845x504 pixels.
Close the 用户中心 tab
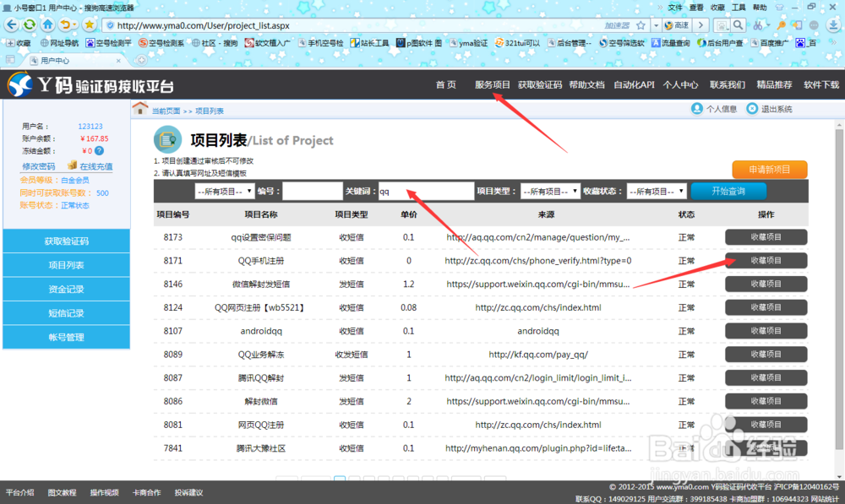[118, 61]
